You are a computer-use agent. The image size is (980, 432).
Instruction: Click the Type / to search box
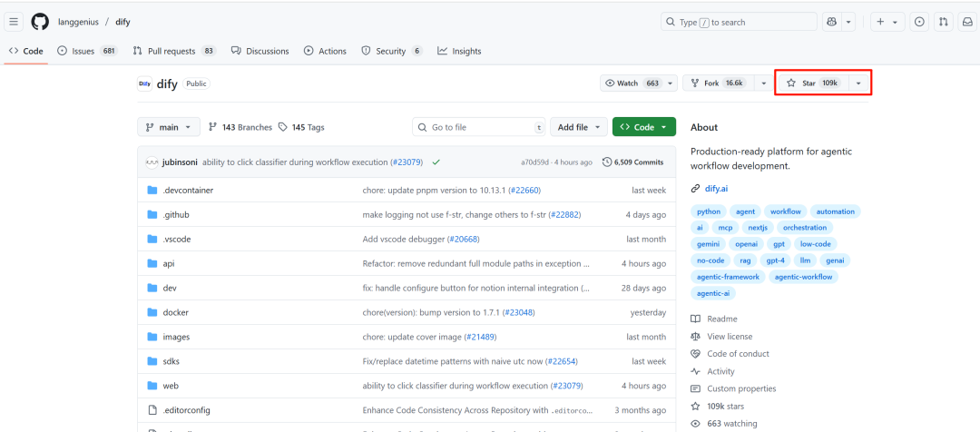point(739,22)
